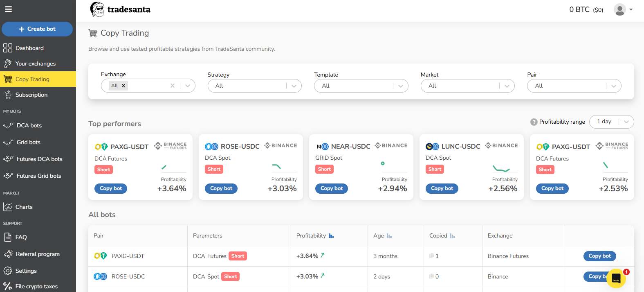Viewport: 644px width, 292px height.
Task: Click the '3 months' age cell
Action: click(385, 256)
